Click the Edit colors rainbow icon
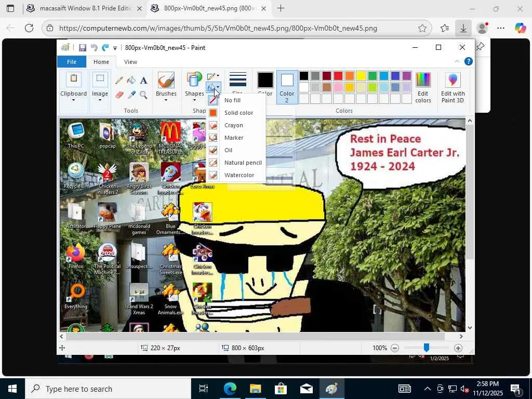This screenshot has width=532, height=399. tap(423, 80)
